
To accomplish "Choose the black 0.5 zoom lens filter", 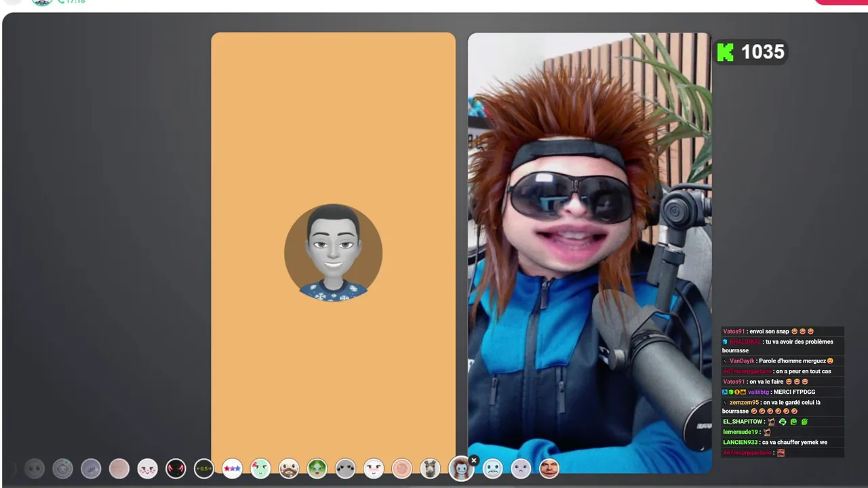I will coord(204,468).
